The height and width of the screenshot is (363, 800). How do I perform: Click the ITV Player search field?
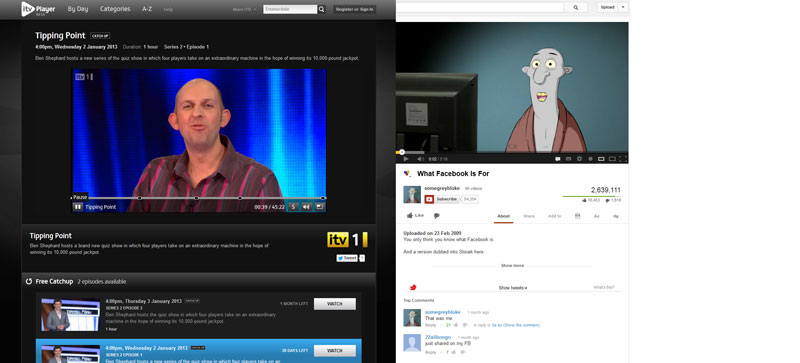click(x=290, y=9)
